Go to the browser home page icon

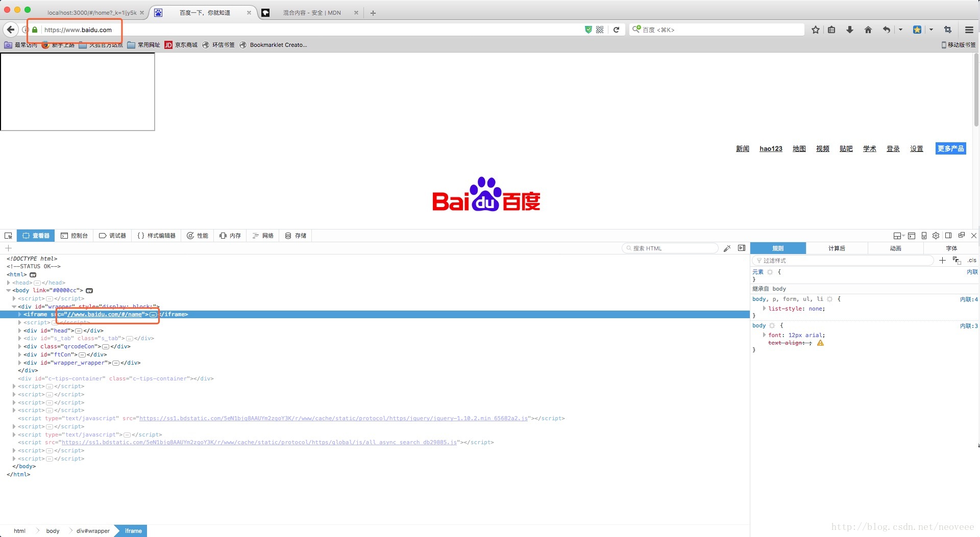pyautogui.click(x=868, y=30)
